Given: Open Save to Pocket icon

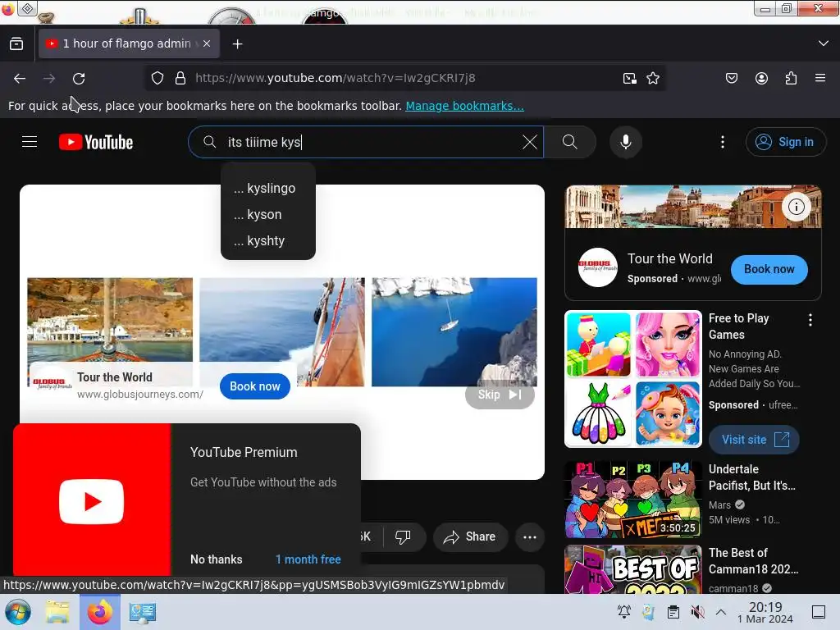Looking at the screenshot, I should click(x=731, y=78).
